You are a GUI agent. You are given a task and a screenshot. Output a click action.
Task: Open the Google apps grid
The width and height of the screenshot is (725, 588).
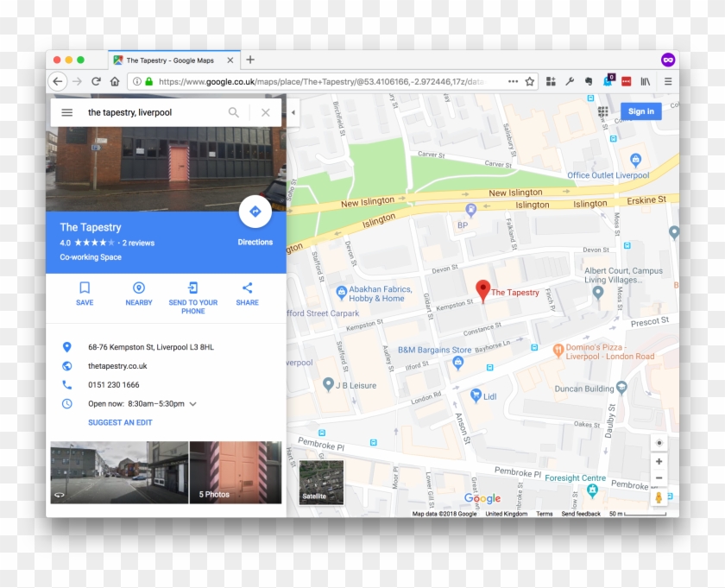tap(602, 111)
